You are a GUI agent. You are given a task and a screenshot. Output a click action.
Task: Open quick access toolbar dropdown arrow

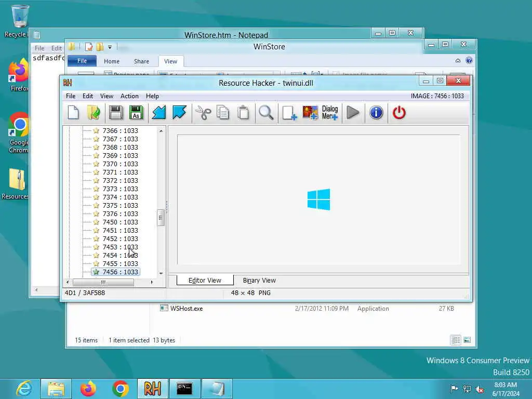coord(110,47)
